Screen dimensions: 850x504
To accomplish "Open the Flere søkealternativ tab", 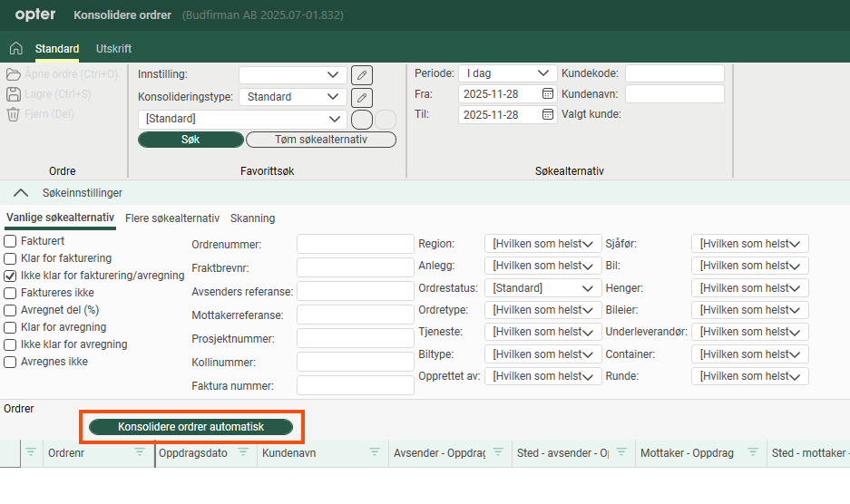I will pos(171,218).
